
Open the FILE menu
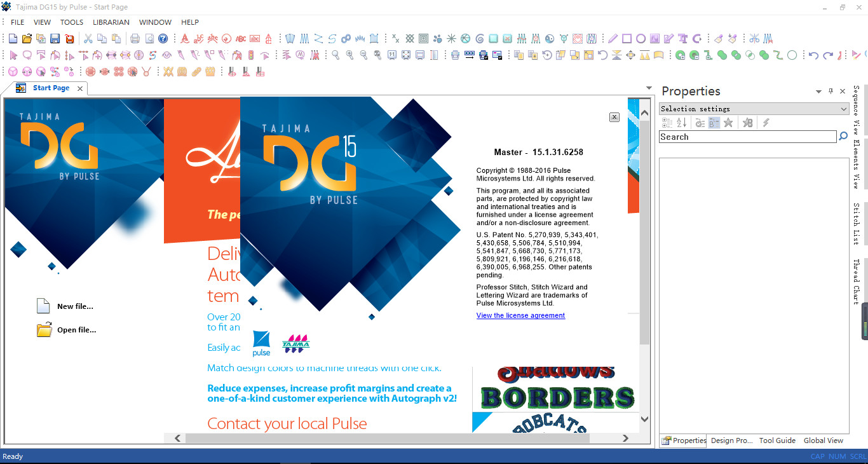click(18, 22)
